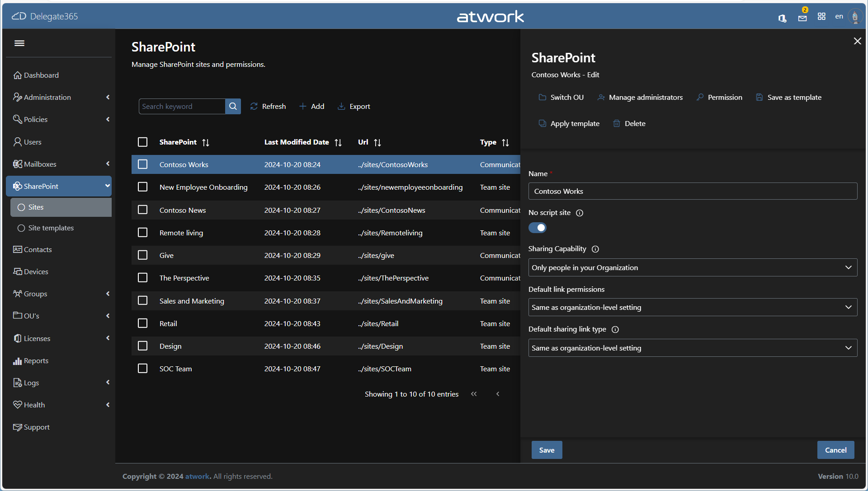Image resolution: width=868 pixels, height=491 pixels.
Task: Click the Office admin icon in header
Action: 782,18
